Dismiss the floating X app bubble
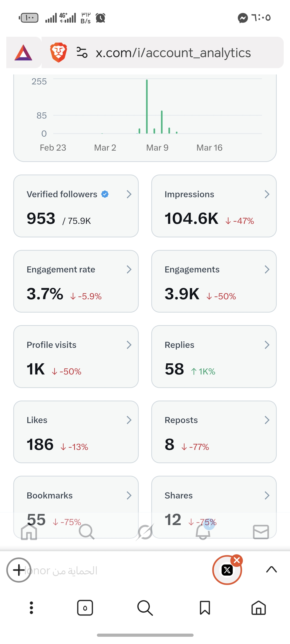 tap(237, 561)
